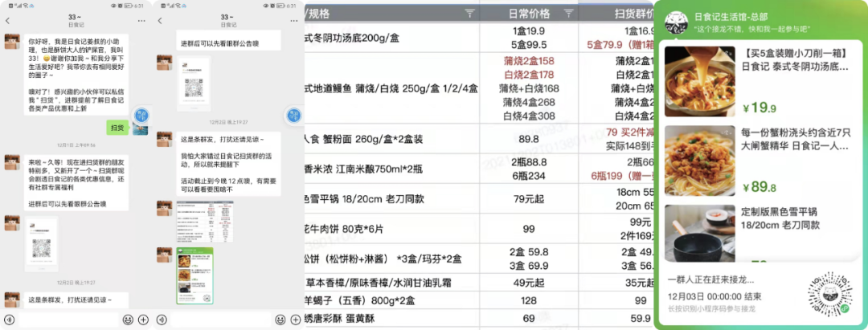The image size is (868, 330).
Task: Select the 79元起 daily price cell
Action: 529,198
